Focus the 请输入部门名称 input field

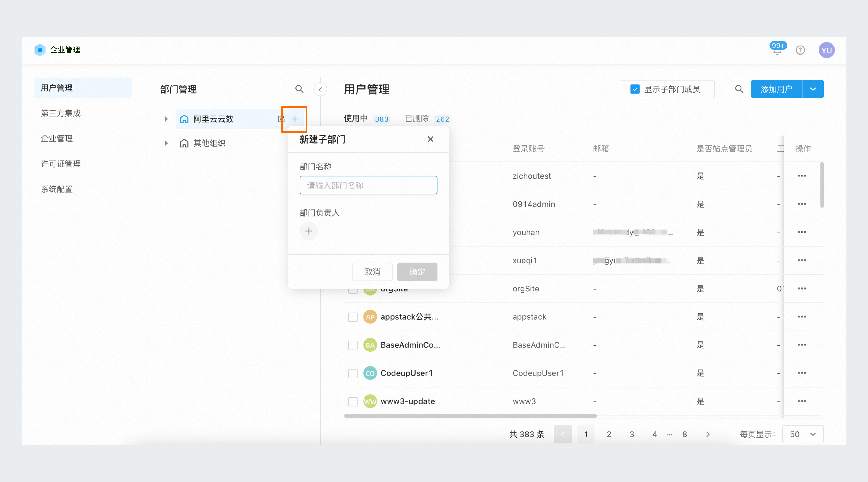368,185
